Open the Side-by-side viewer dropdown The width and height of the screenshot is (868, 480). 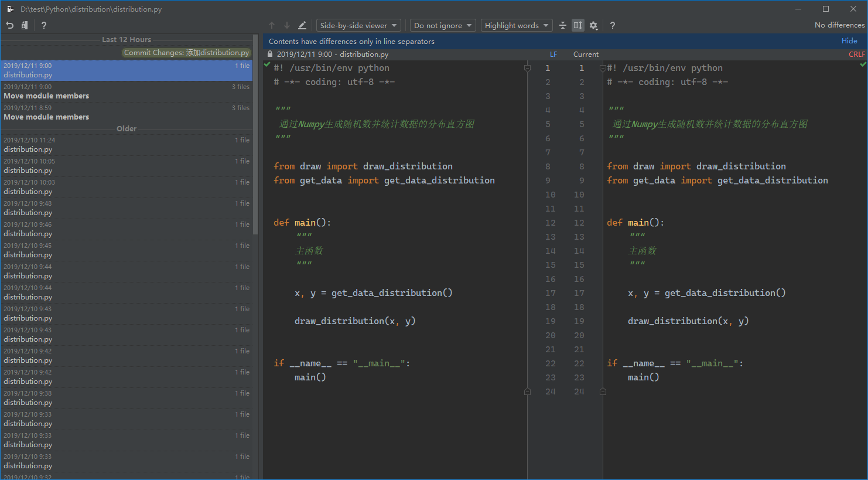(x=358, y=25)
